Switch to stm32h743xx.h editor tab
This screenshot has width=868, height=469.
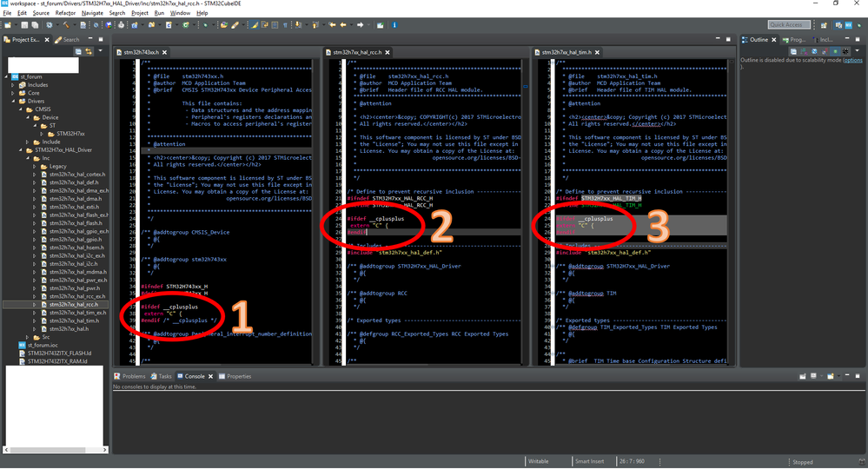(141, 52)
